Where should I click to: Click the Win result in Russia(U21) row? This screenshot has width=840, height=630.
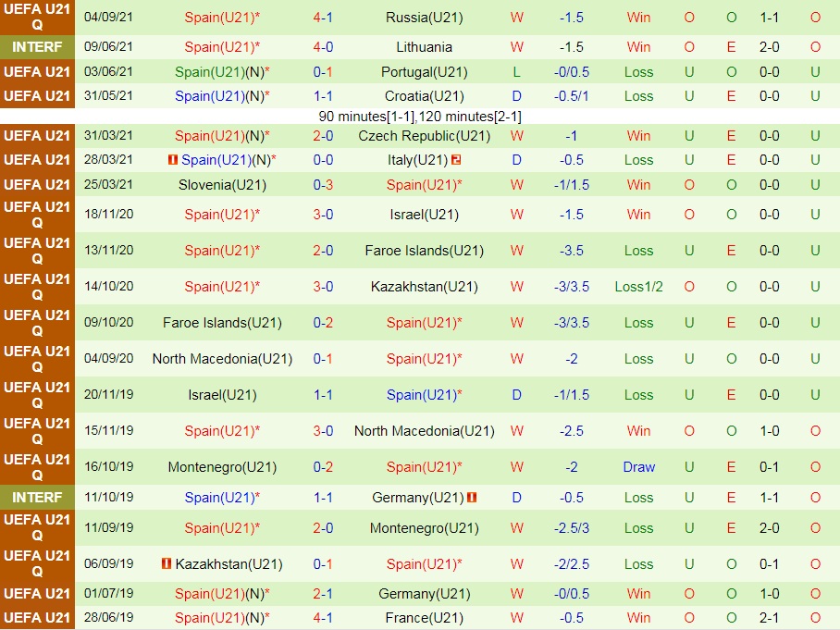pyautogui.click(x=638, y=18)
